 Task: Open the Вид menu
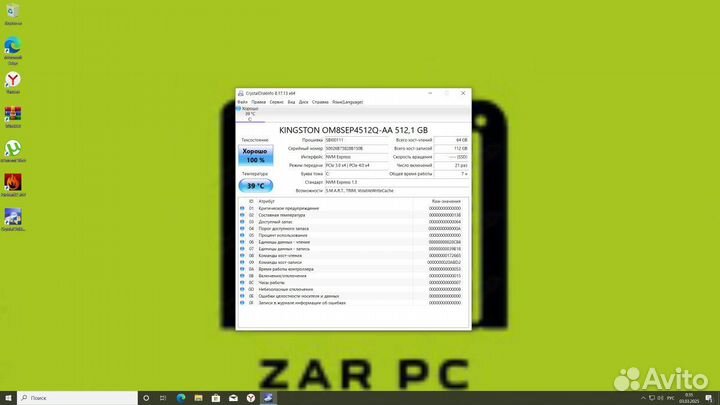291,102
